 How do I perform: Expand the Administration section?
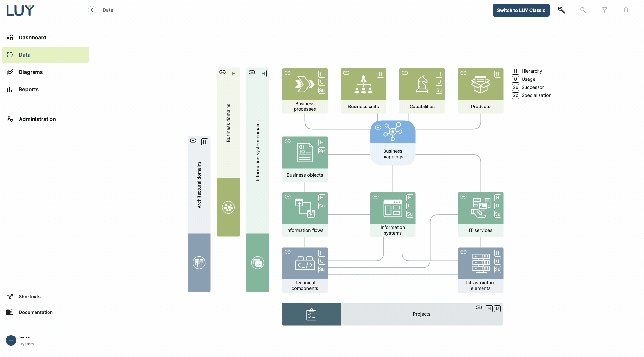tap(37, 119)
